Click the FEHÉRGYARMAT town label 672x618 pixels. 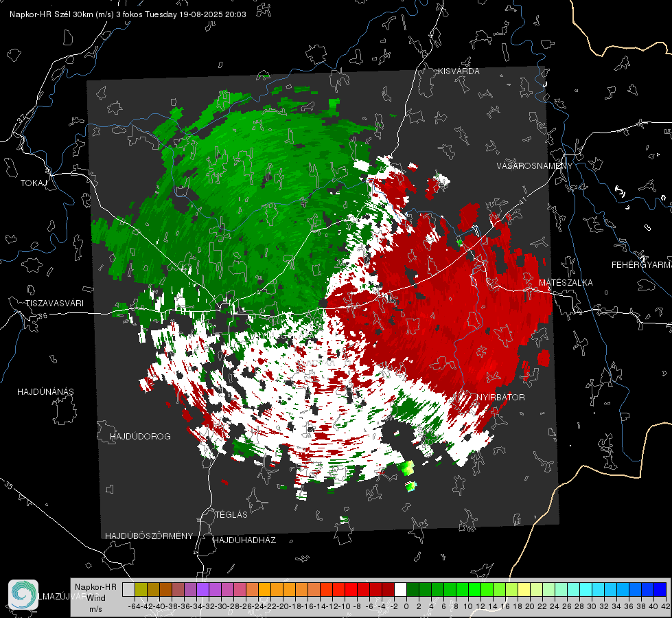pos(642,264)
